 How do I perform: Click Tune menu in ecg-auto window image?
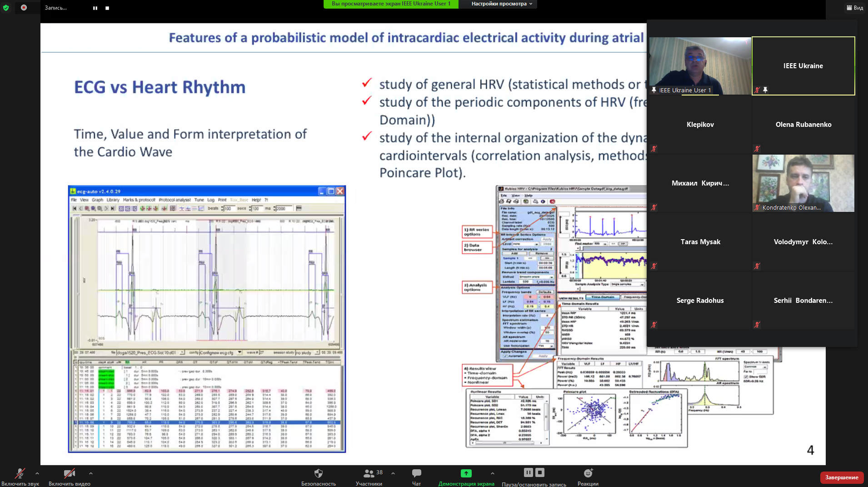(199, 200)
